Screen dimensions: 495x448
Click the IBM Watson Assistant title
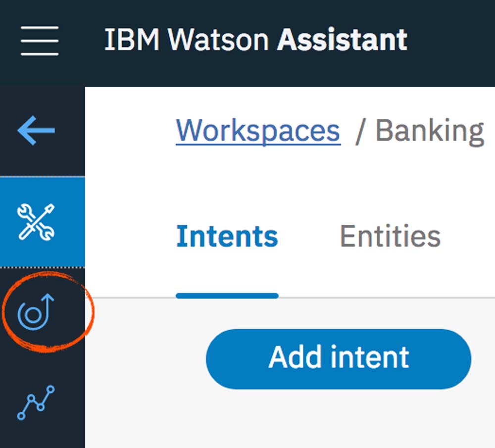255,40
